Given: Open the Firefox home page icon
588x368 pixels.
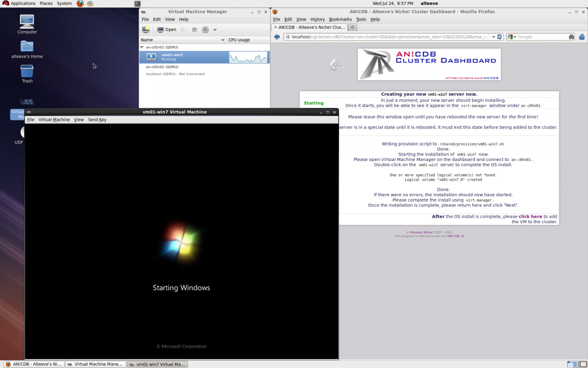Looking at the screenshot, I should pos(582,37).
